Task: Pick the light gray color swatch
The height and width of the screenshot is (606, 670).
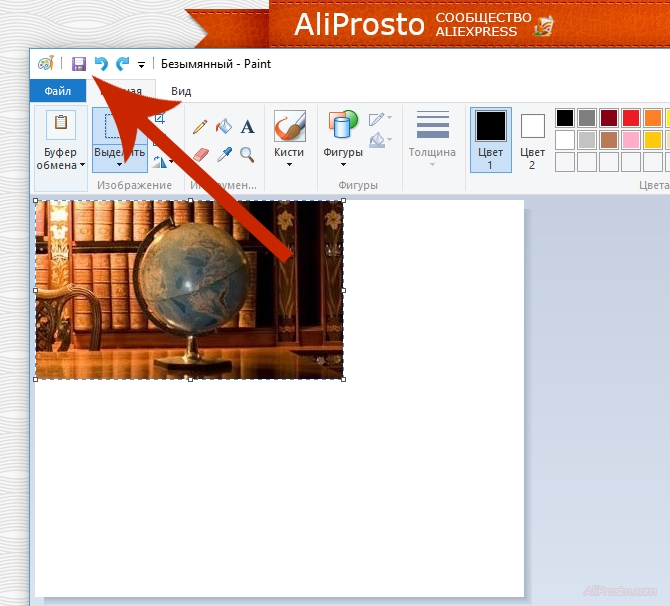Action: tap(587, 140)
